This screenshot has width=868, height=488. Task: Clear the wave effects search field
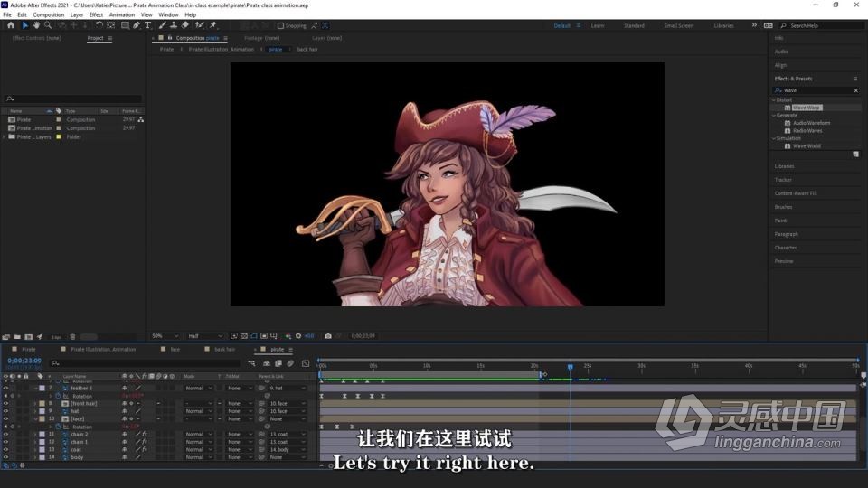tap(856, 90)
